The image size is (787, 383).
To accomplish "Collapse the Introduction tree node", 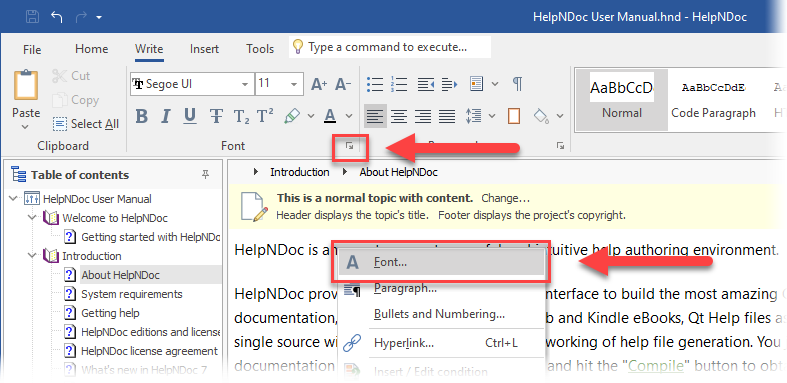I will [33, 256].
